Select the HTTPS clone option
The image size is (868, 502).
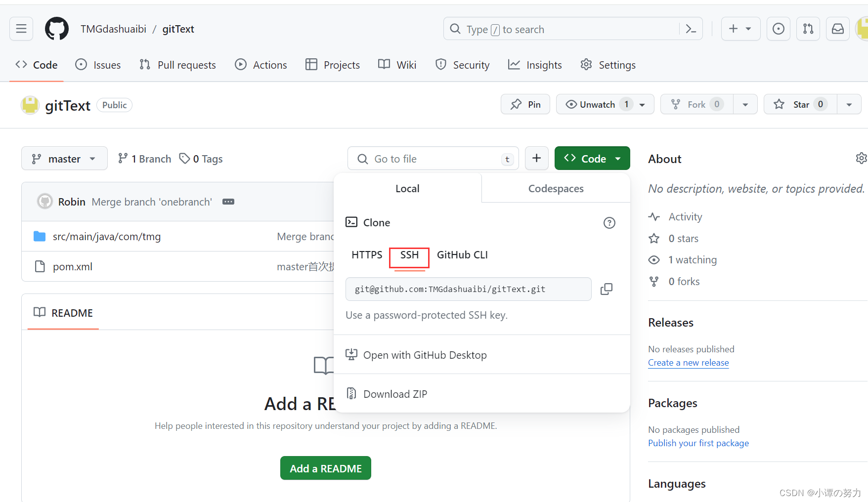367,255
